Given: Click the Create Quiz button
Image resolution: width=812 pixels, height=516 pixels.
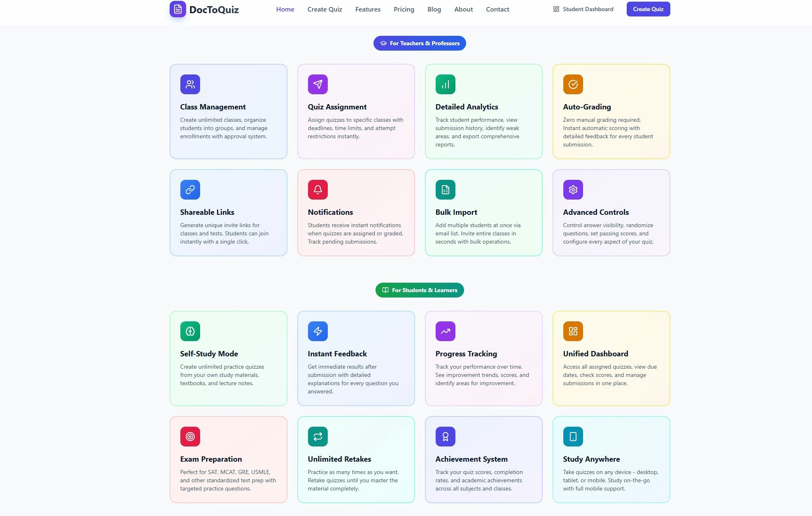Looking at the screenshot, I should click(648, 9).
